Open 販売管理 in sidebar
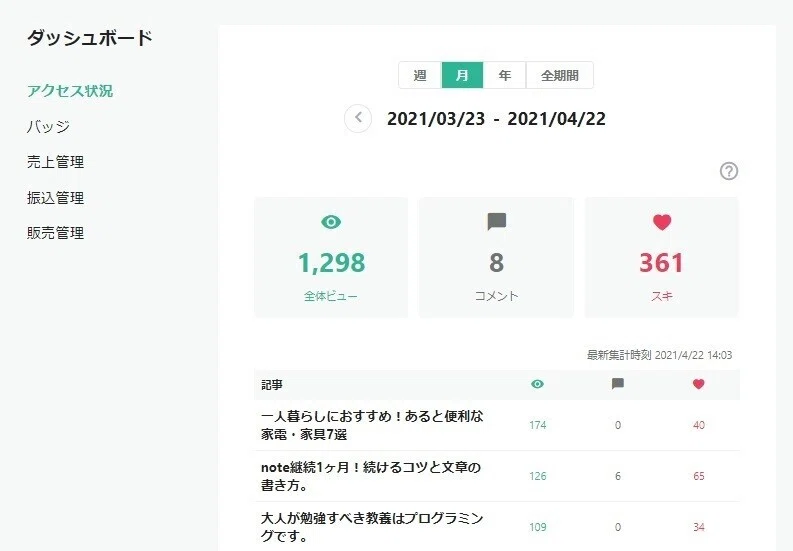Viewport: 793px width, 551px height. point(55,233)
